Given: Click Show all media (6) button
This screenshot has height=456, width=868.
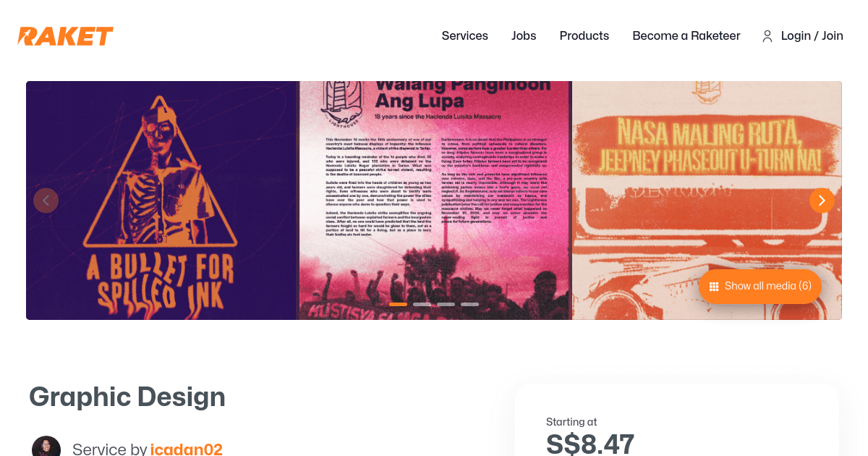Looking at the screenshot, I should tap(760, 287).
